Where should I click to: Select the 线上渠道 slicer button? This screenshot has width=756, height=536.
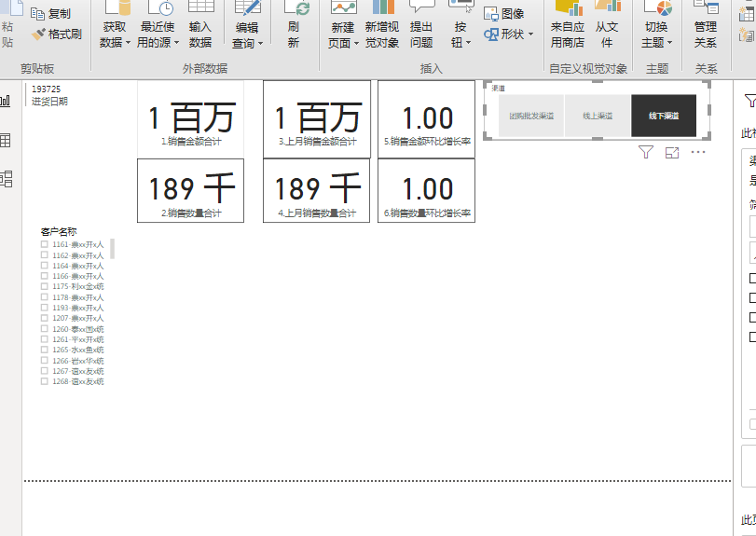pos(598,116)
